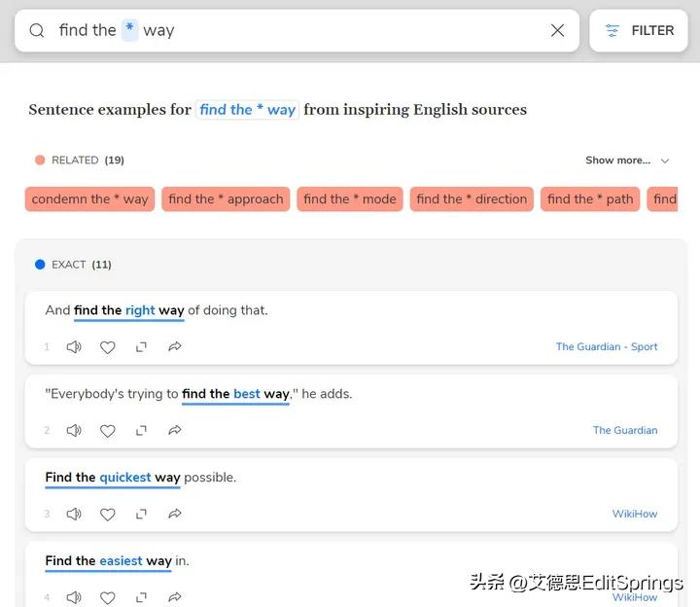Expand the 'find the best way' sentence card

pyautogui.click(x=141, y=431)
